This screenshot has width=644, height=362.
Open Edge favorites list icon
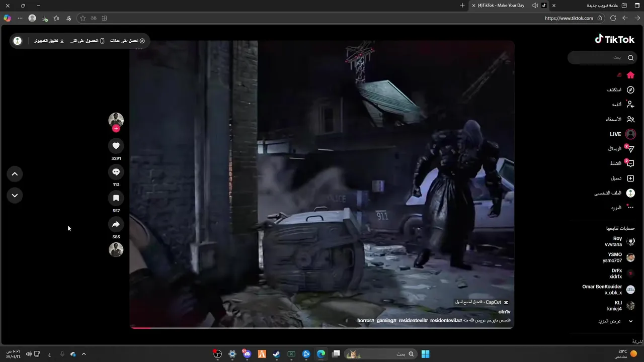pos(56,18)
